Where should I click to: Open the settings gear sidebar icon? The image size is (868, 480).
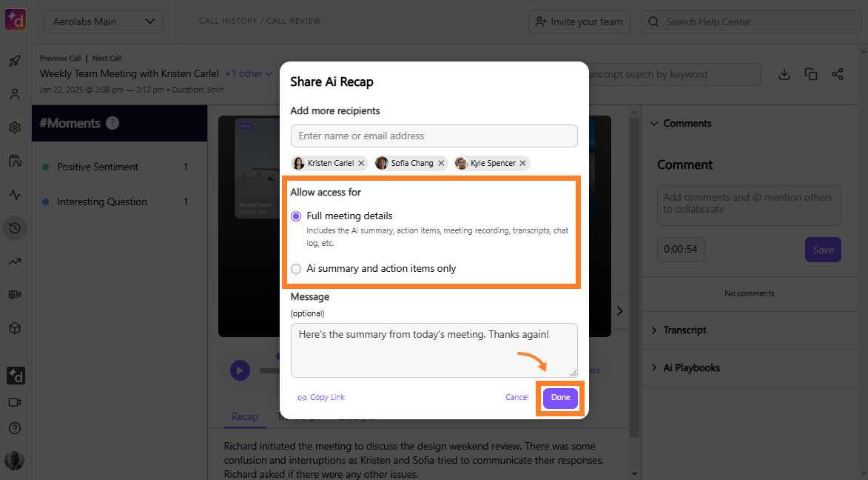point(15,127)
